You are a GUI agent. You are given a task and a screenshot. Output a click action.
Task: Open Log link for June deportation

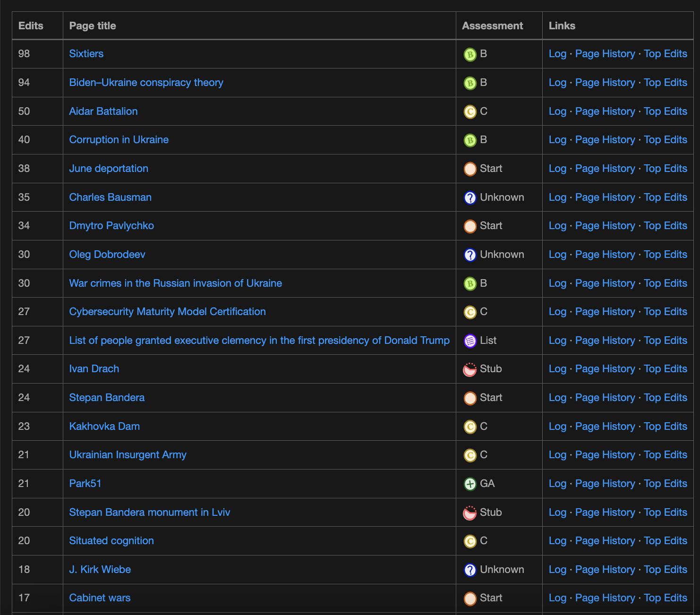pos(557,169)
